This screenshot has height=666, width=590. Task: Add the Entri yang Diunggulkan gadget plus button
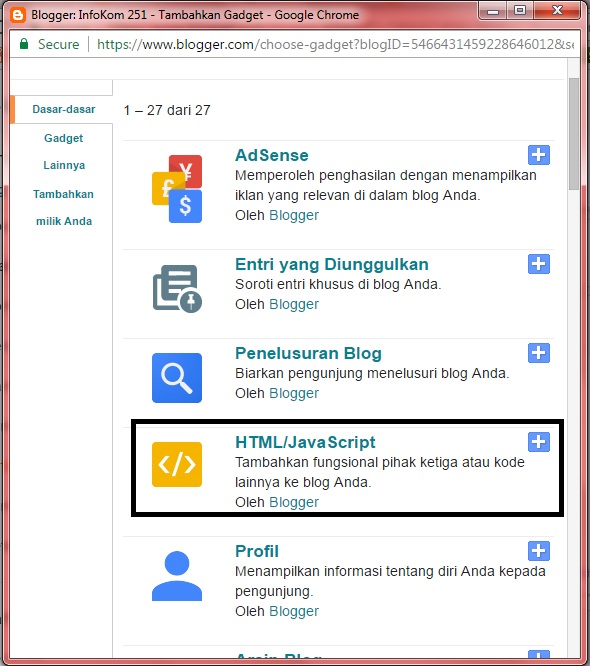pyautogui.click(x=539, y=264)
